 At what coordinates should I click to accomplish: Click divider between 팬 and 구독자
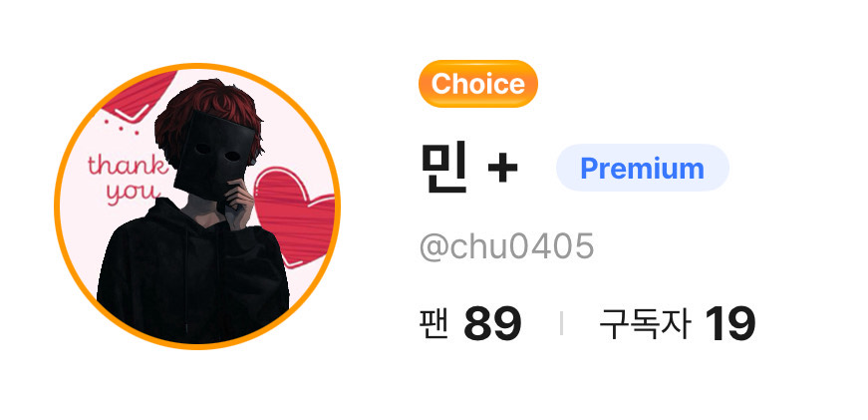[x=561, y=324]
